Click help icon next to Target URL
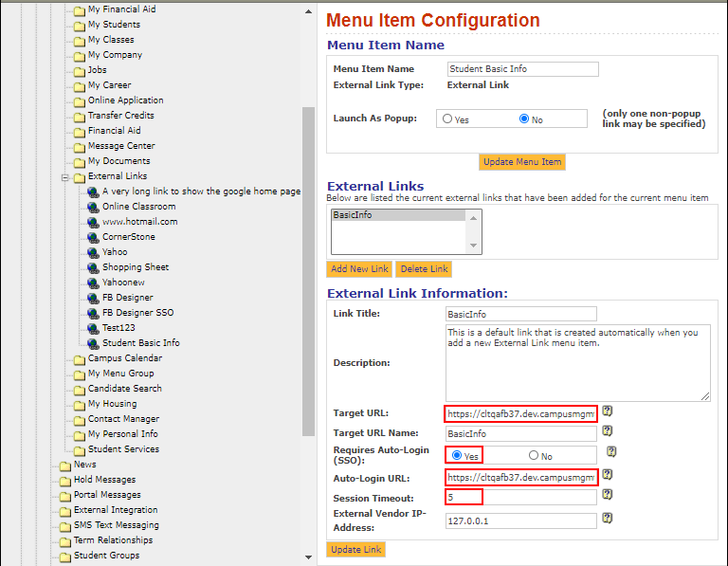 pyautogui.click(x=608, y=411)
